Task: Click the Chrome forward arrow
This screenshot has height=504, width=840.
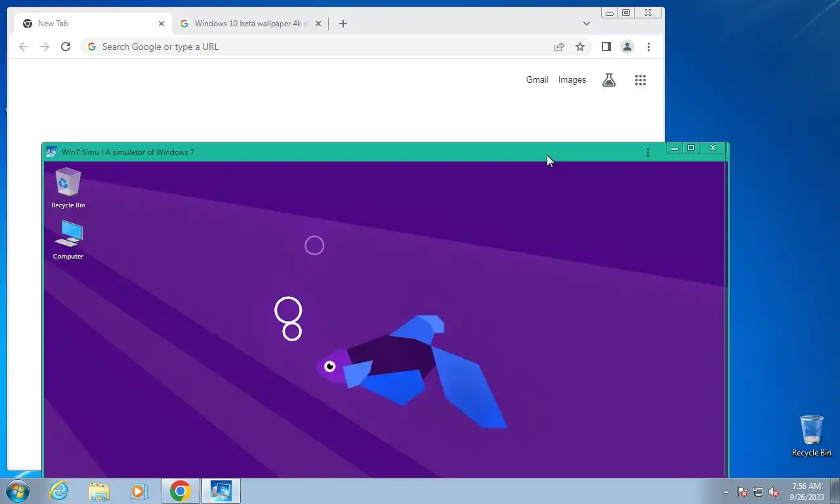Action: pos(45,47)
